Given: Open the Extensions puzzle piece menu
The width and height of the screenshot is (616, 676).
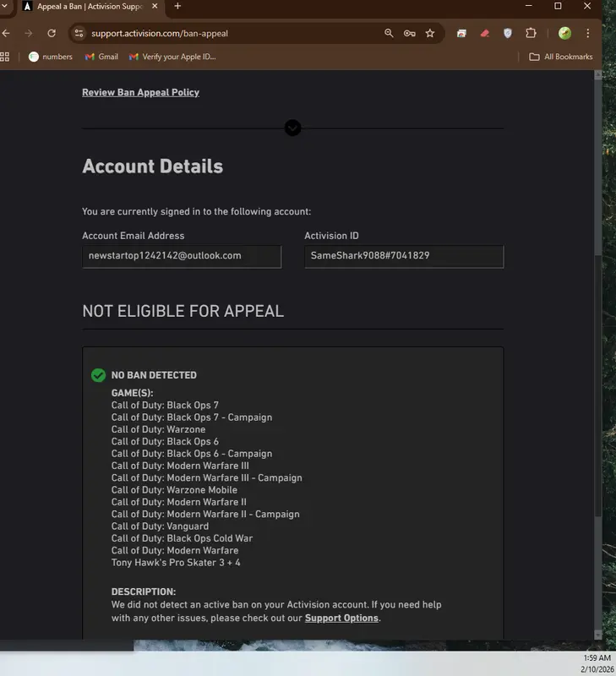Looking at the screenshot, I should [x=532, y=33].
